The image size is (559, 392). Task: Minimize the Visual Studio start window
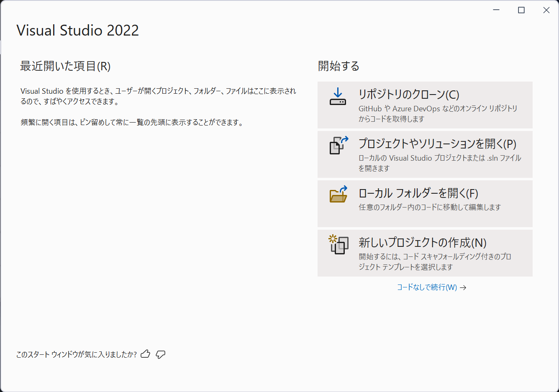click(x=496, y=10)
